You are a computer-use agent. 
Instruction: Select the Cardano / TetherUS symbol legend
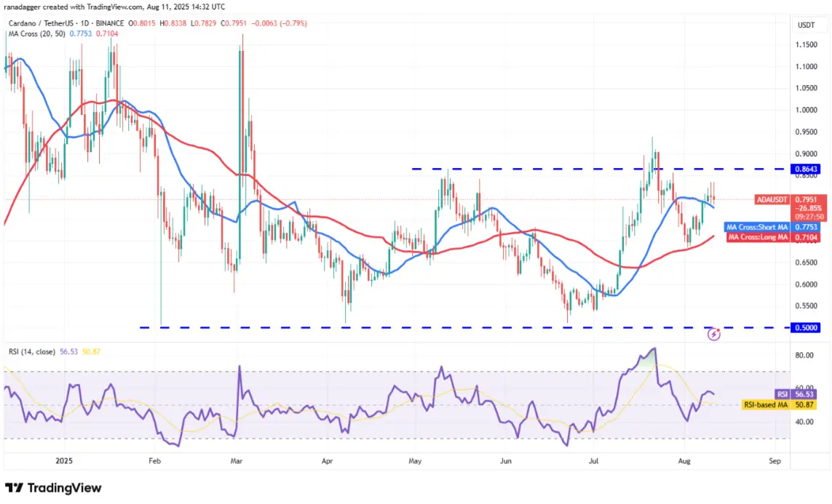tap(66, 23)
